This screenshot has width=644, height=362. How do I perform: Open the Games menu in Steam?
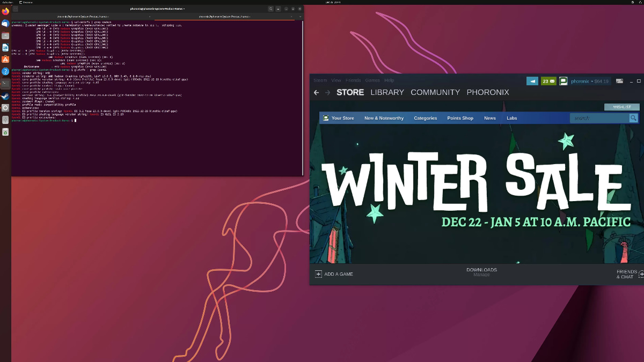point(372,80)
